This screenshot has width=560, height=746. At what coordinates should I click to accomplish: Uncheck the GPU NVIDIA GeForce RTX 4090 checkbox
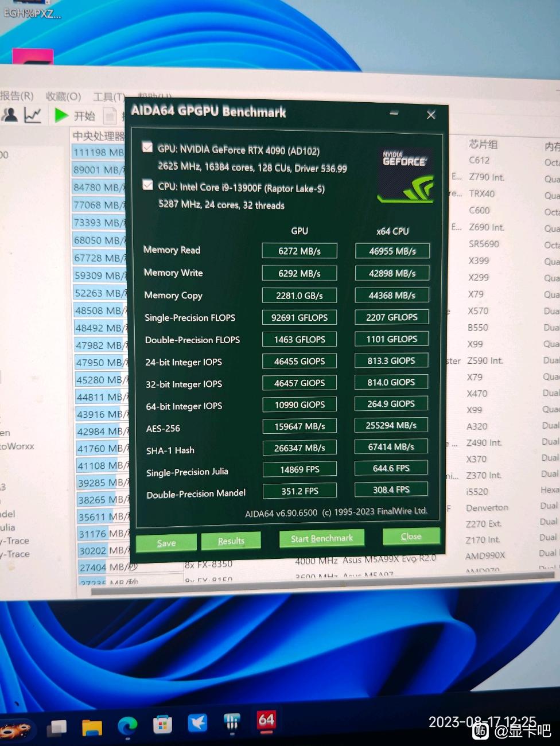pyautogui.click(x=147, y=147)
